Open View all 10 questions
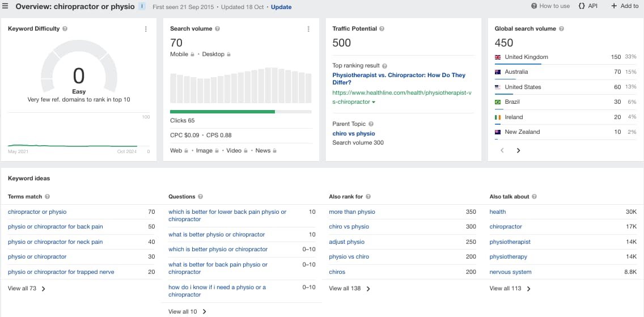 pyautogui.click(x=187, y=312)
